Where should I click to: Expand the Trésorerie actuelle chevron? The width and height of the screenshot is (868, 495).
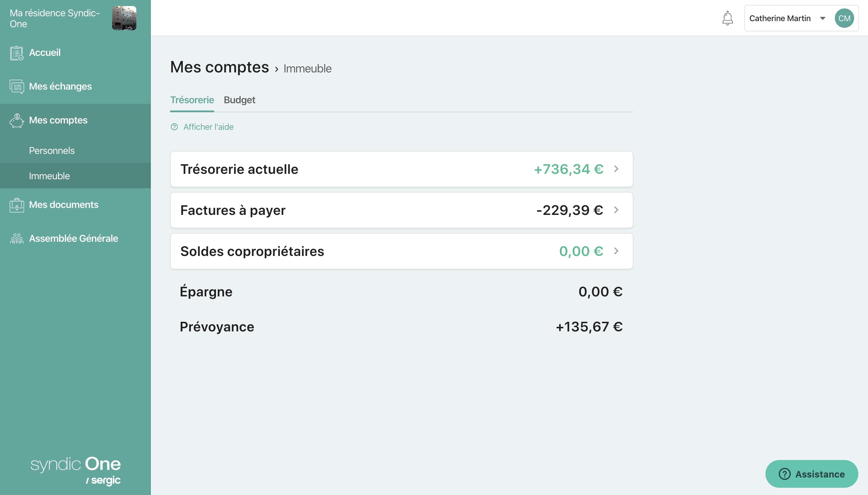coord(616,169)
